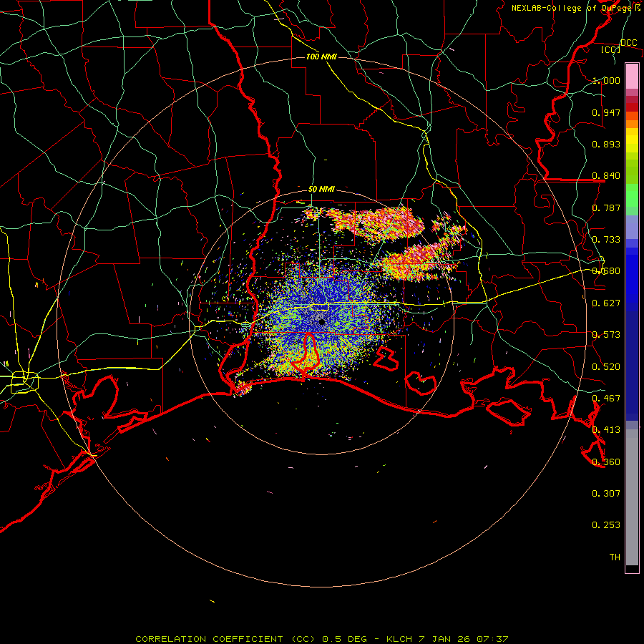Image resolution: width=644 pixels, height=644 pixels.
Task: Click the 0.413 value on color scale
Action: point(606,430)
